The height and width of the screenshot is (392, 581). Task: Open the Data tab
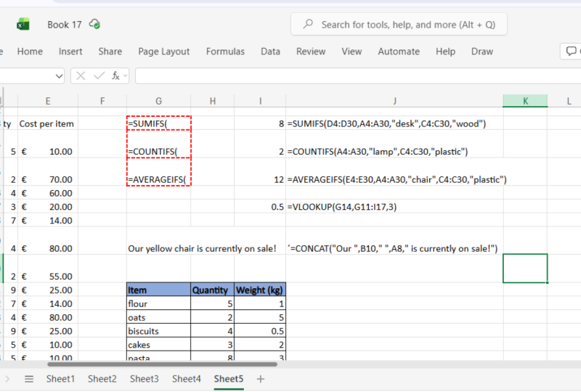click(270, 52)
